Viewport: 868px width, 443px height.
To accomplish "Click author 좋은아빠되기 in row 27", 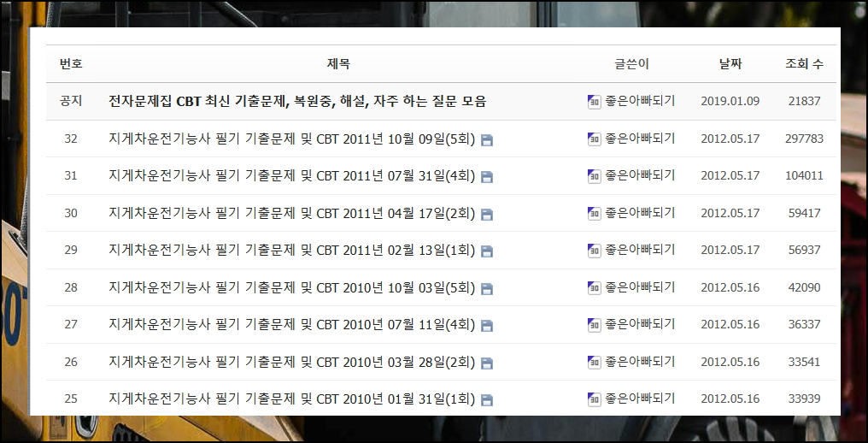I will (x=640, y=324).
